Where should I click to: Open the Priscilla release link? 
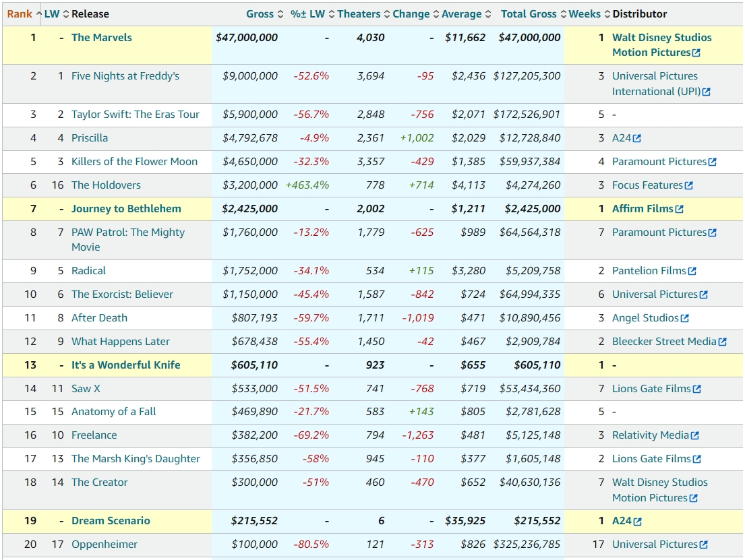pyautogui.click(x=90, y=138)
